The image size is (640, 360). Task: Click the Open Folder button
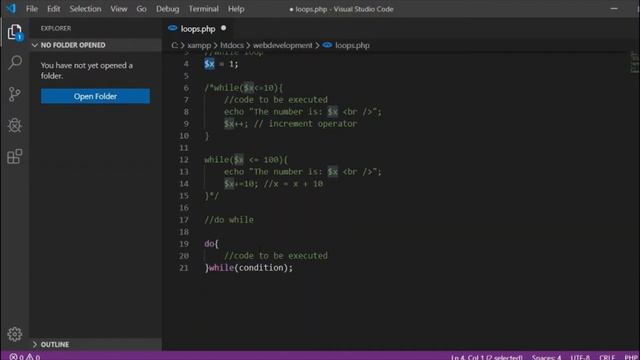click(95, 96)
